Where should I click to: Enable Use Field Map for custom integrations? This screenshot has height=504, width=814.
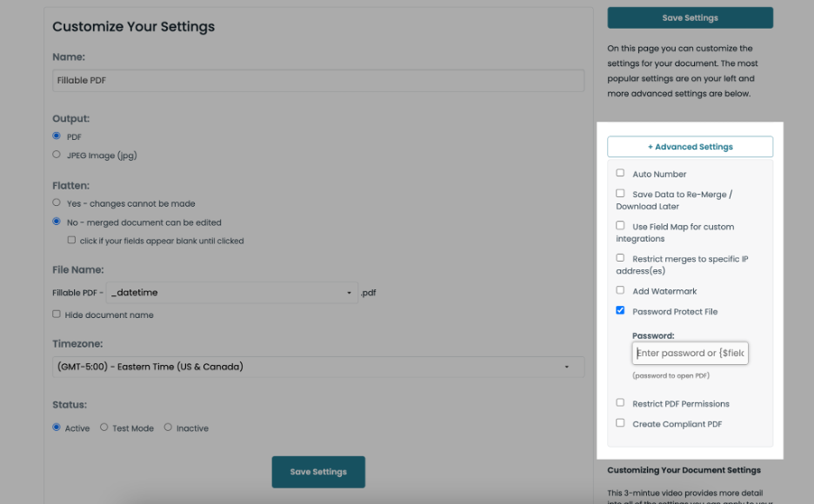click(620, 225)
